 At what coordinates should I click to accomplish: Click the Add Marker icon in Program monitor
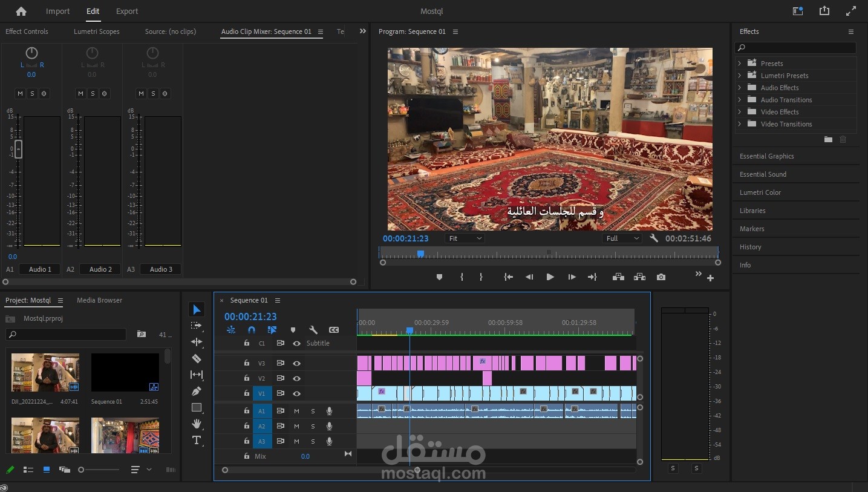click(439, 277)
